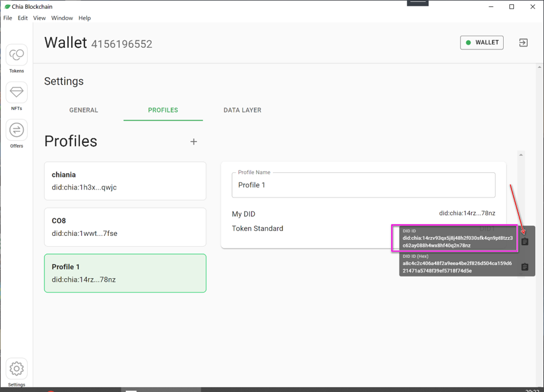Select the Profile 1 card
This screenshot has width=544, height=392.
pyautogui.click(x=125, y=273)
